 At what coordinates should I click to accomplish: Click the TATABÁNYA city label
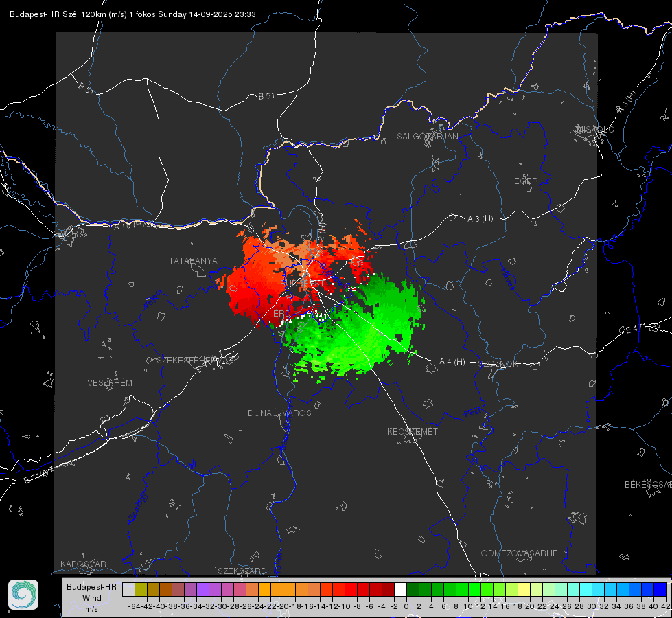click(x=193, y=260)
